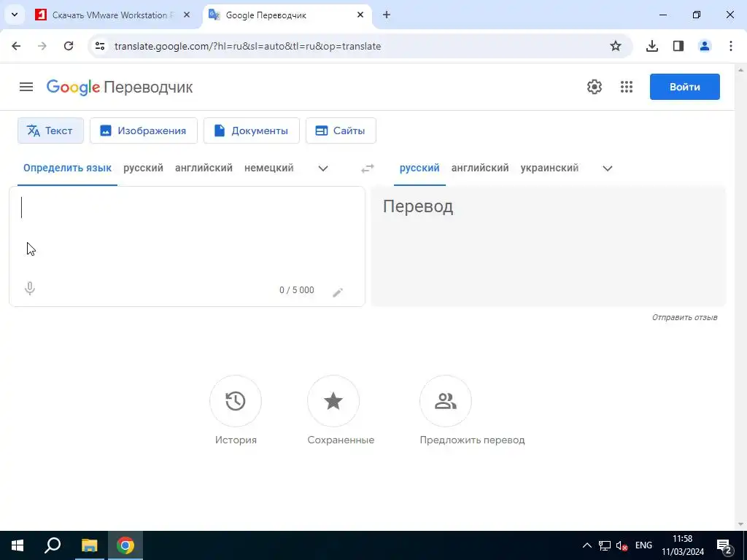The image size is (747, 560).
Task: Open Google Translate settings gear
Action: pos(594,87)
